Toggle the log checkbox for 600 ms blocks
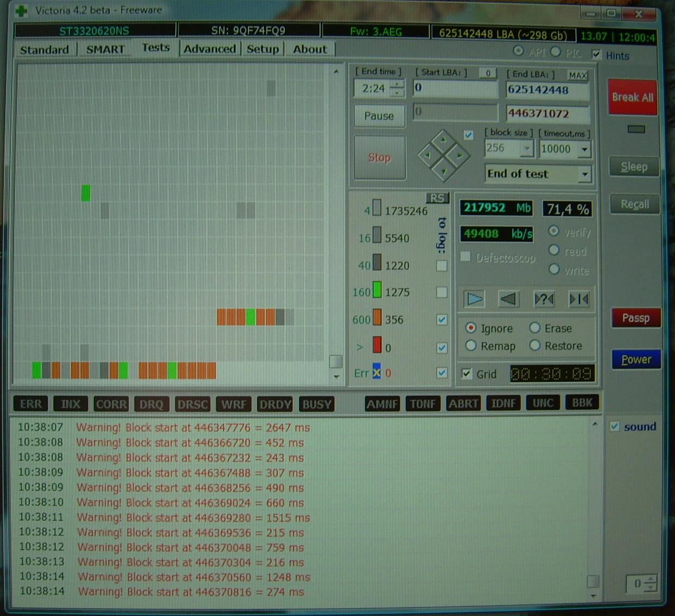 click(x=442, y=319)
